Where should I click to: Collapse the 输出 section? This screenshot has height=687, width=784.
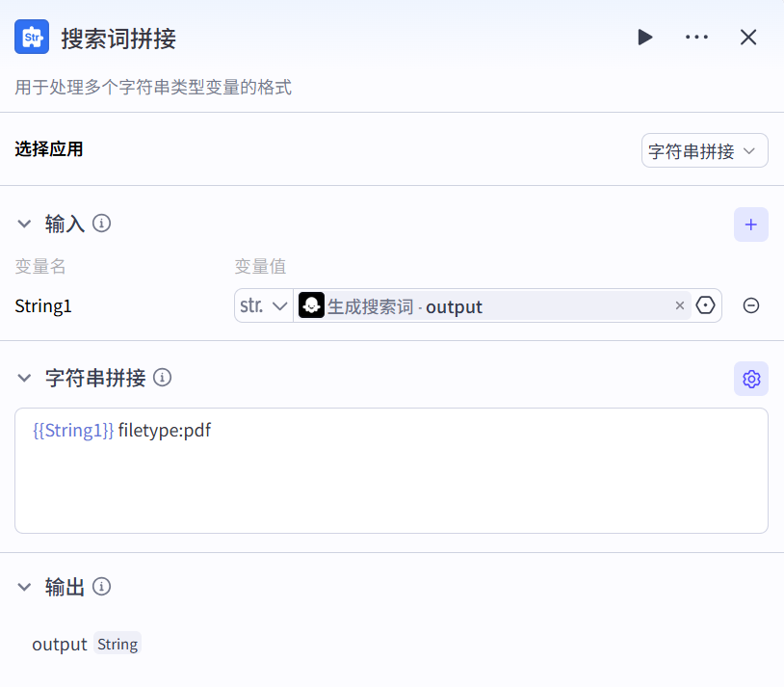[x=25, y=587]
